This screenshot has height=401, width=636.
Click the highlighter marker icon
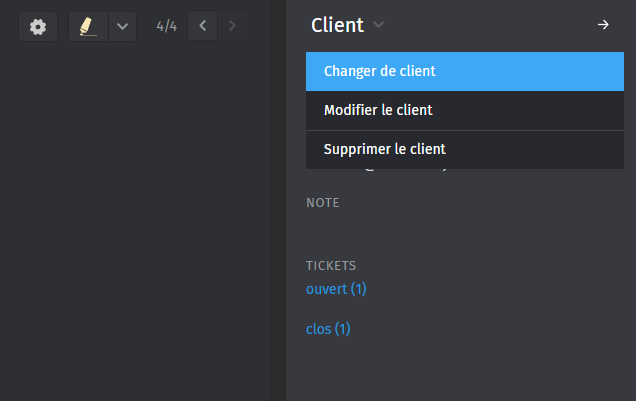[x=88, y=27]
